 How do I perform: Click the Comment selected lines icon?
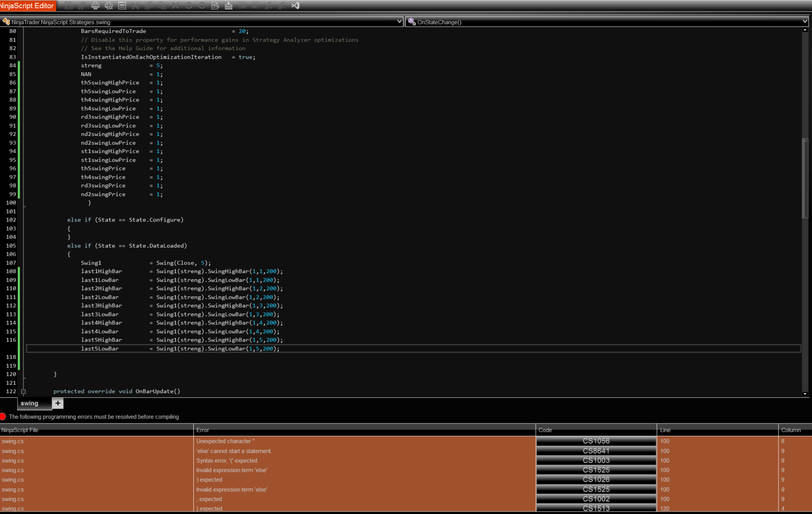269,6
